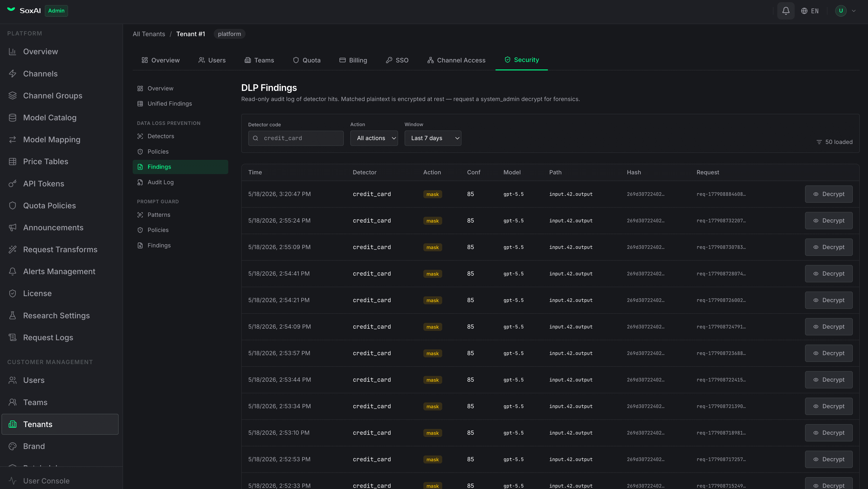Click the Announcements megaphone icon
868x489 pixels.
pyautogui.click(x=13, y=228)
